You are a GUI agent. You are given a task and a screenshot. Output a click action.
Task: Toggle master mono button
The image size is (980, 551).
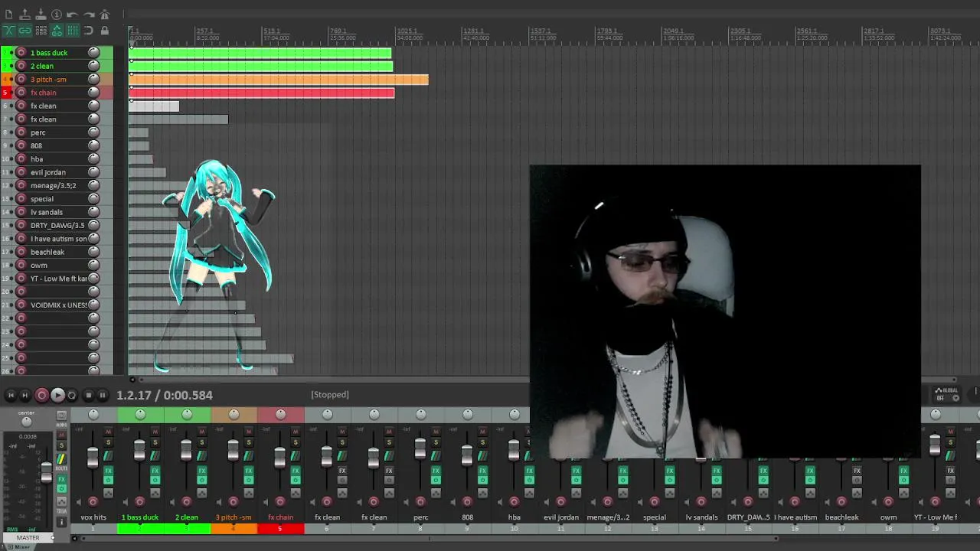click(x=61, y=416)
